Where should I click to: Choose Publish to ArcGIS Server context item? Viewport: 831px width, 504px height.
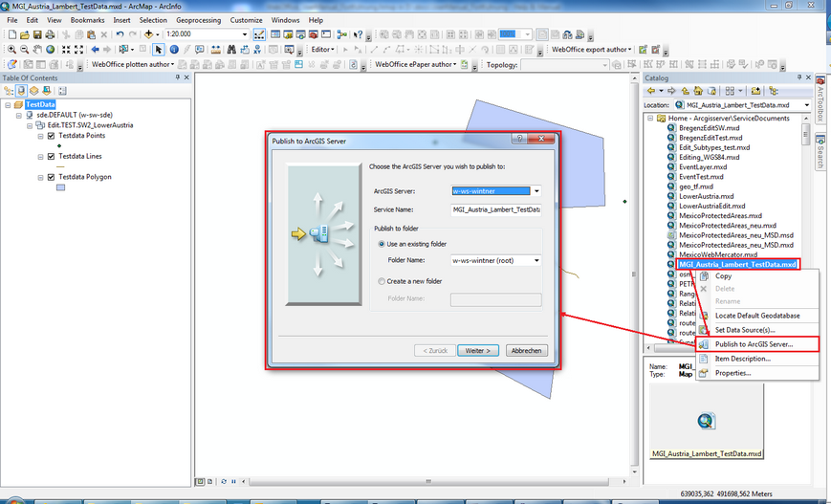click(756, 344)
